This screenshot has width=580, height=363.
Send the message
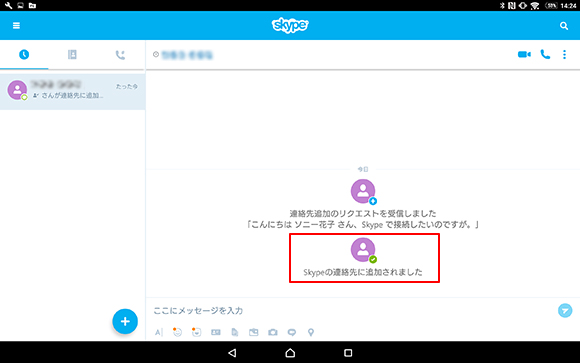[x=565, y=310]
